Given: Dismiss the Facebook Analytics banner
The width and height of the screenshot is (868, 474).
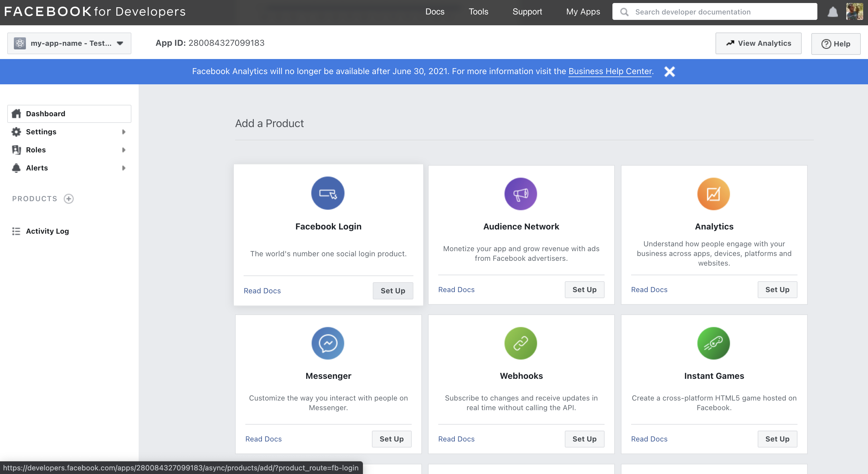Looking at the screenshot, I should pyautogui.click(x=669, y=71).
